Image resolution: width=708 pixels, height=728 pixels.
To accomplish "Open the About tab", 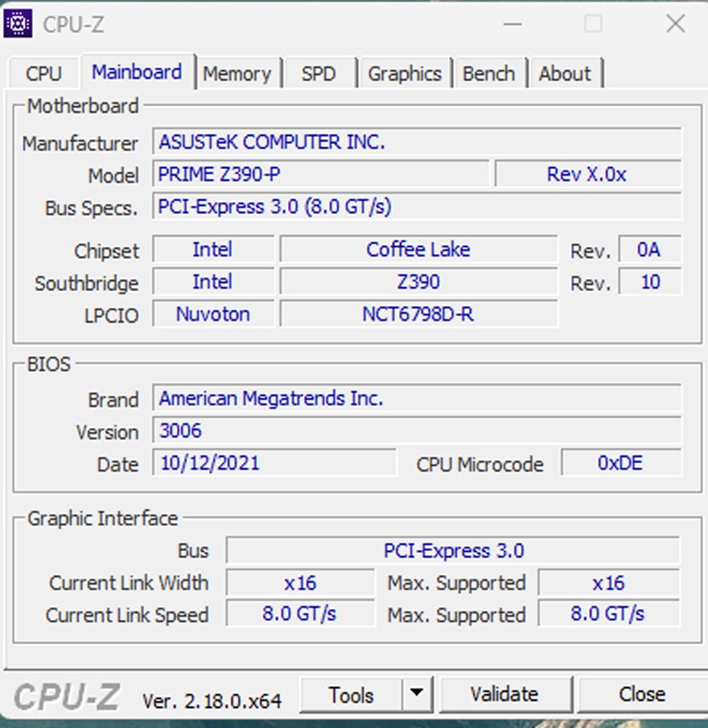I will point(565,73).
